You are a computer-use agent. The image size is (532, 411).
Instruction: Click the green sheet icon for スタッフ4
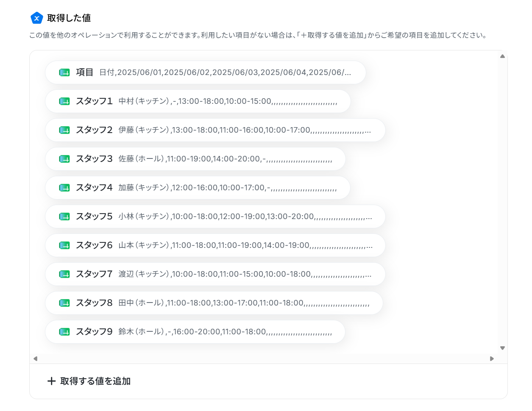(64, 188)
